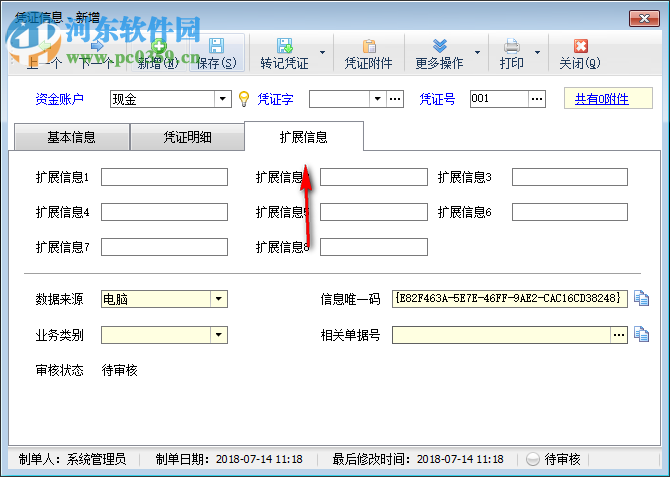Open the 业务类别 dropdown list
The height and width of the screenshot is (477, 670).
point(218,335)
